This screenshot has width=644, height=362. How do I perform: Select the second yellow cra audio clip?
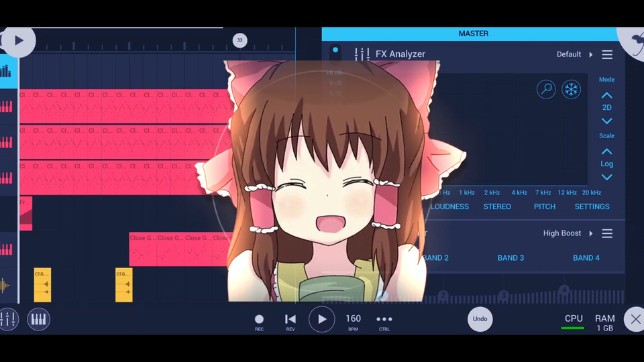pyautogui.click(x=123, y=285)
